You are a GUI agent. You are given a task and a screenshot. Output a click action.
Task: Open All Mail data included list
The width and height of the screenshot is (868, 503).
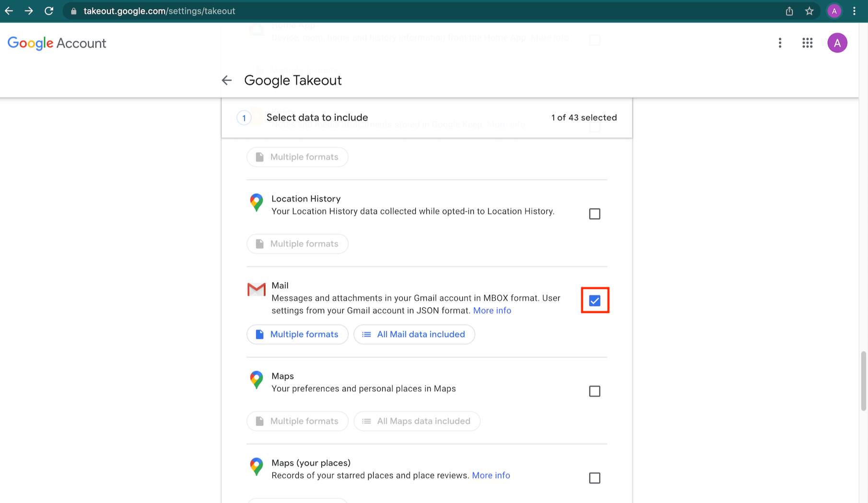pyautogui.click(x=414, y=335)
